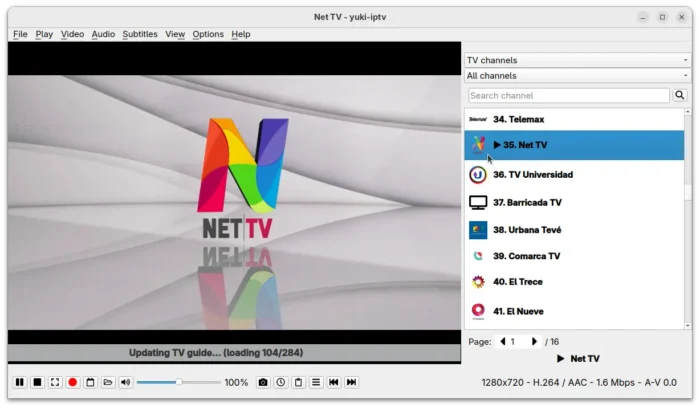Take a screenshot with the camera icon
This screenshot has height=408, width=700.
tap(263, 382)
